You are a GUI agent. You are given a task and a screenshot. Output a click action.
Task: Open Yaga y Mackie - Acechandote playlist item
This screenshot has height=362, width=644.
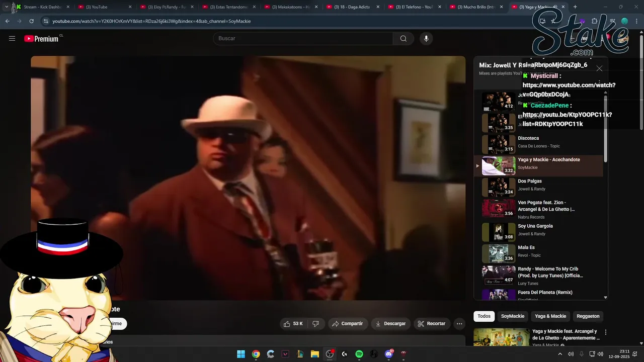(x=539, y=166)
